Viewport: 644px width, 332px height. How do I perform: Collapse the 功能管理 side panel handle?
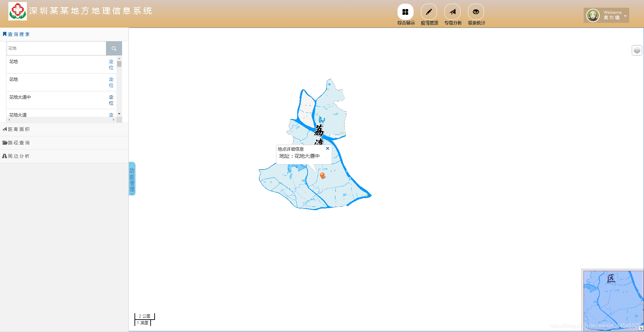pos(132,179)
